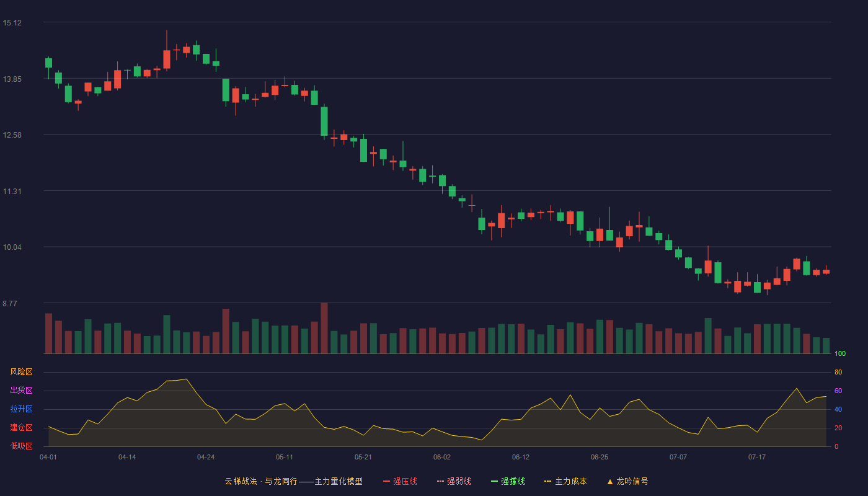Click the 风险区 zone label
Screen dimensions: 868x496
21,372
